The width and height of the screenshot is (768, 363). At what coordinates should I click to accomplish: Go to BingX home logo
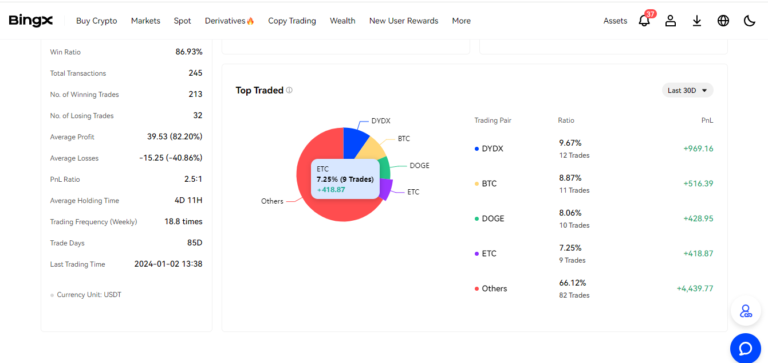click(30, 21)
